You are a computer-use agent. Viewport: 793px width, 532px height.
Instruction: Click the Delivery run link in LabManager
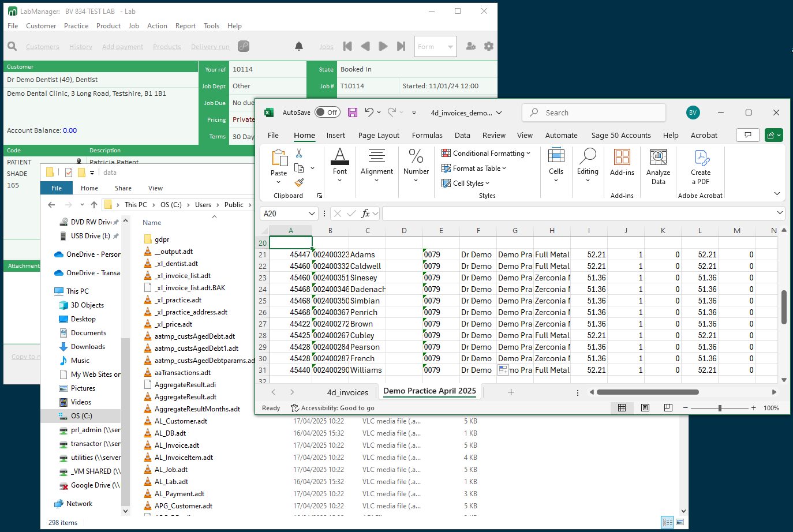coord(210,47)
